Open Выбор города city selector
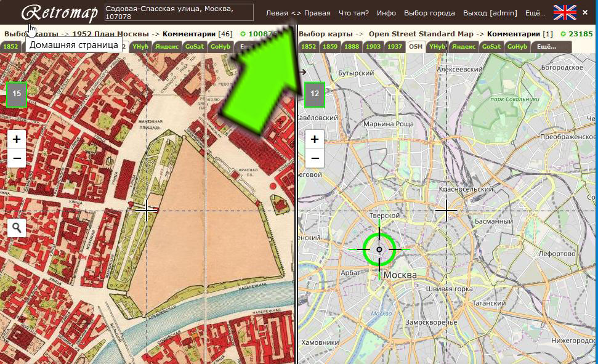The image size is (598, 364). 429,13
